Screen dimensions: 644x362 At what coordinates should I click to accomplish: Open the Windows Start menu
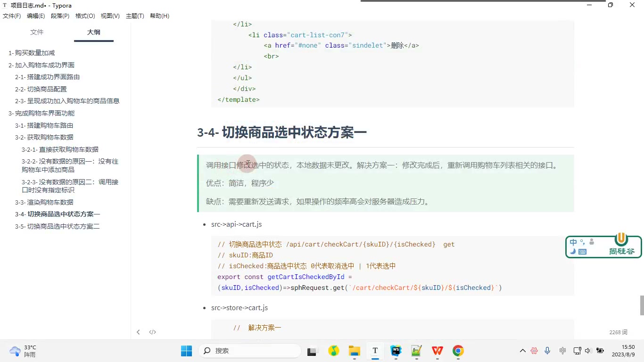(187, 351)
